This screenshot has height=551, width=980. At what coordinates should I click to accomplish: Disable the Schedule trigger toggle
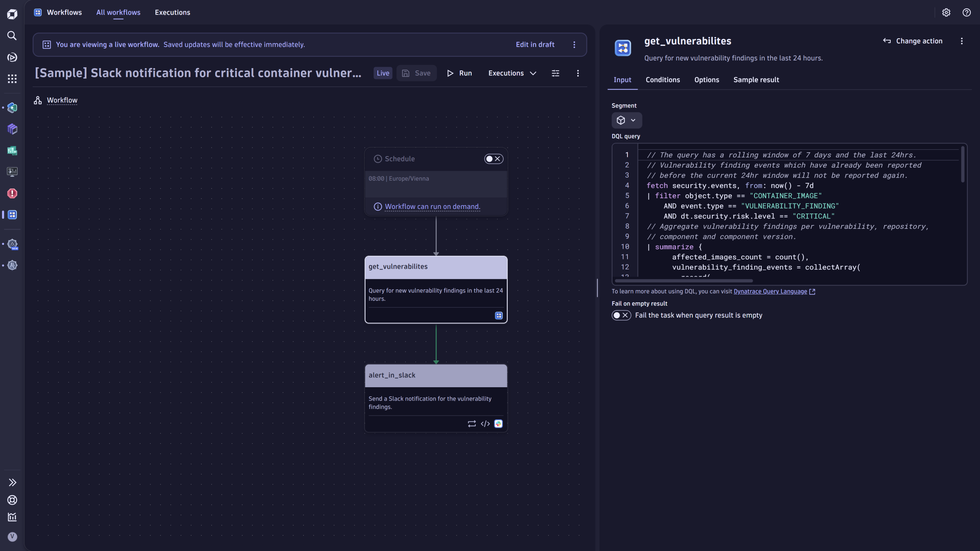pos(493,158)
